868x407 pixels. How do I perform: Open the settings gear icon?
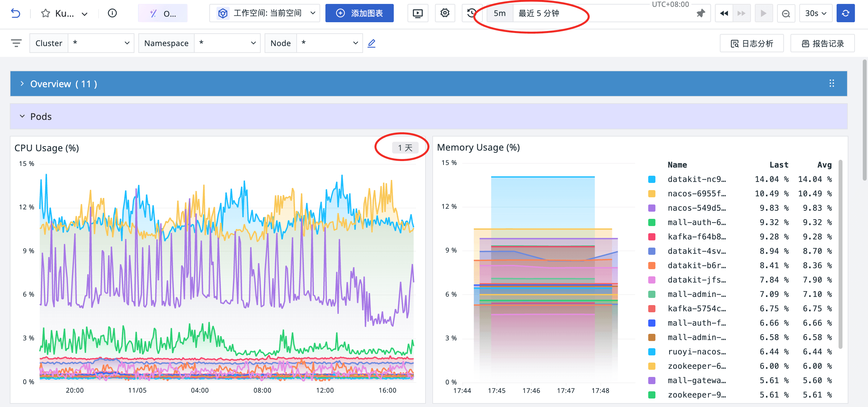click(445, 13)
